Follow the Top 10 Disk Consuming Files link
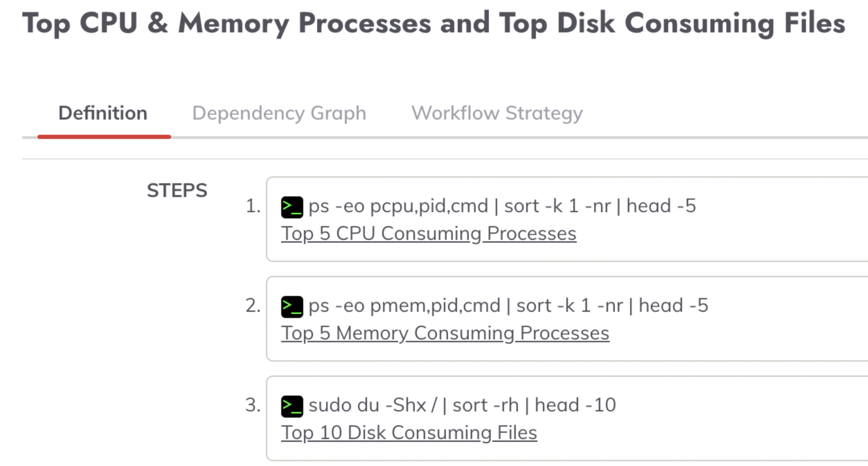 click(409, 433)
